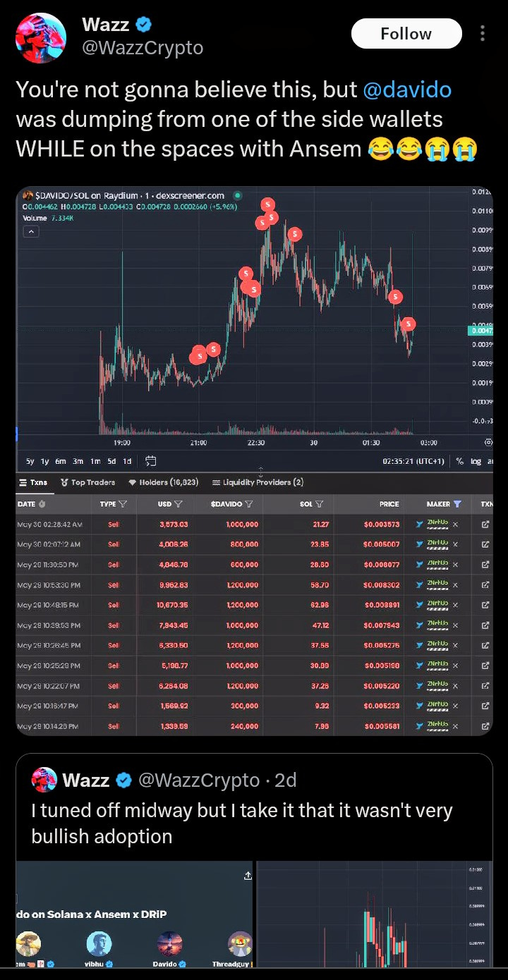
Task: Open the @davido mention link
Action: point(407,90)
